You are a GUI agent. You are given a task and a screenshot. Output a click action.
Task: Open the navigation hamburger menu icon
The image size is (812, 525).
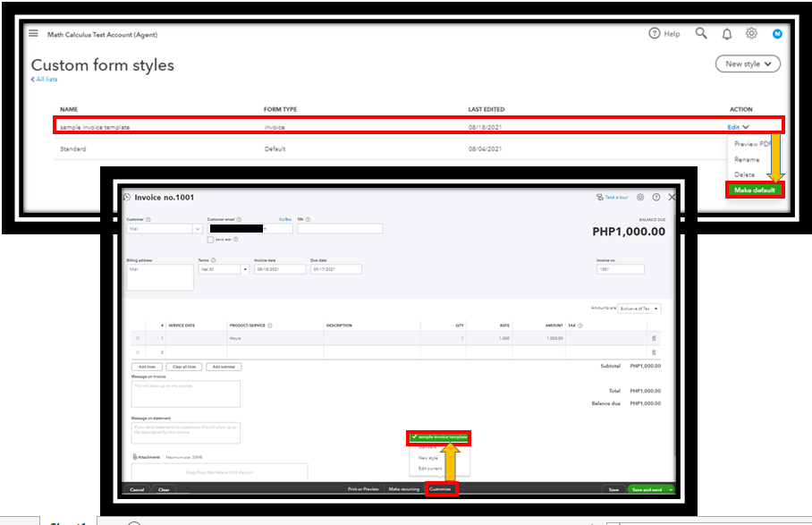click(x=34, y=33)
